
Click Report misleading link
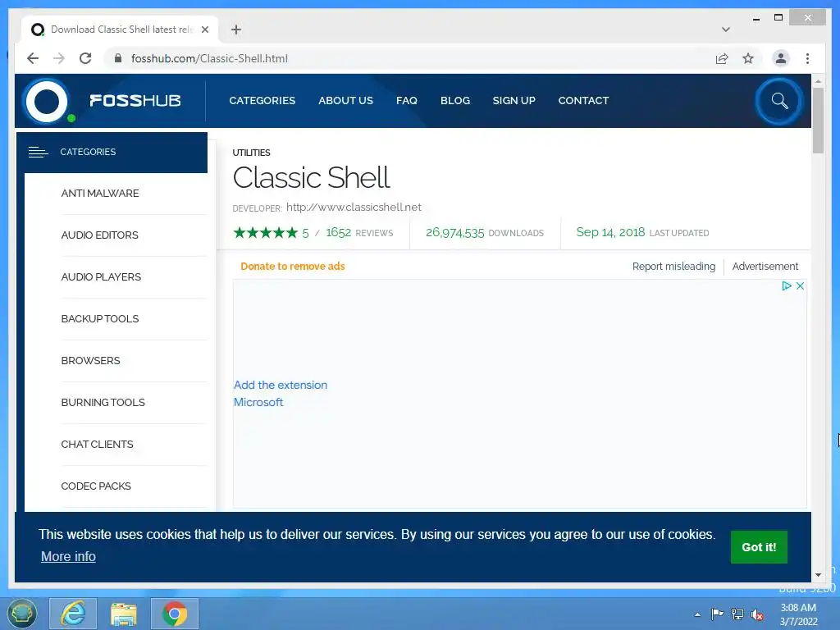(673, 267)
